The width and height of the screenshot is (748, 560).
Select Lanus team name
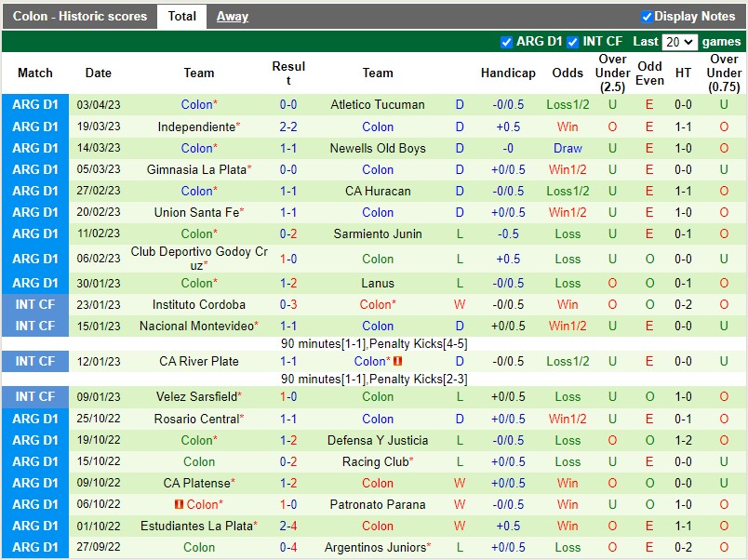pyautogui.click(x=378, y=283)
